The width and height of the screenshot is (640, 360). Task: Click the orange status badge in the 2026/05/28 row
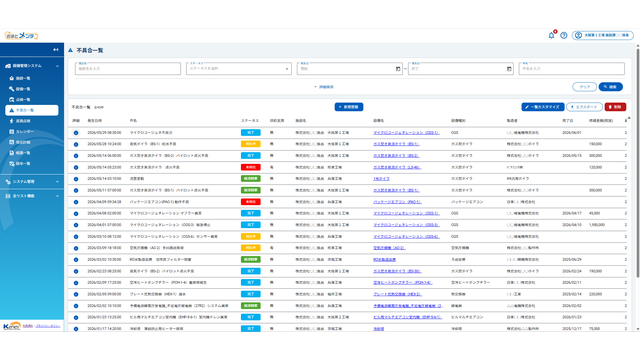(251, 144)
